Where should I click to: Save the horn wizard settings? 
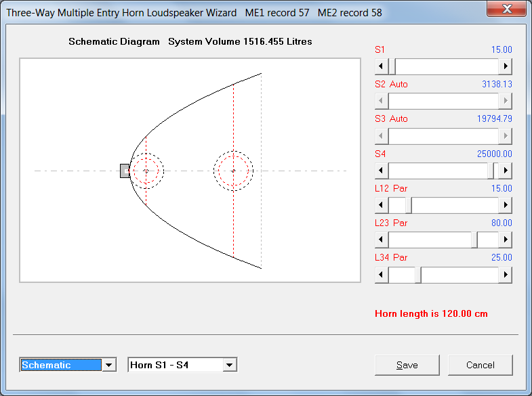tap(407, 365)
